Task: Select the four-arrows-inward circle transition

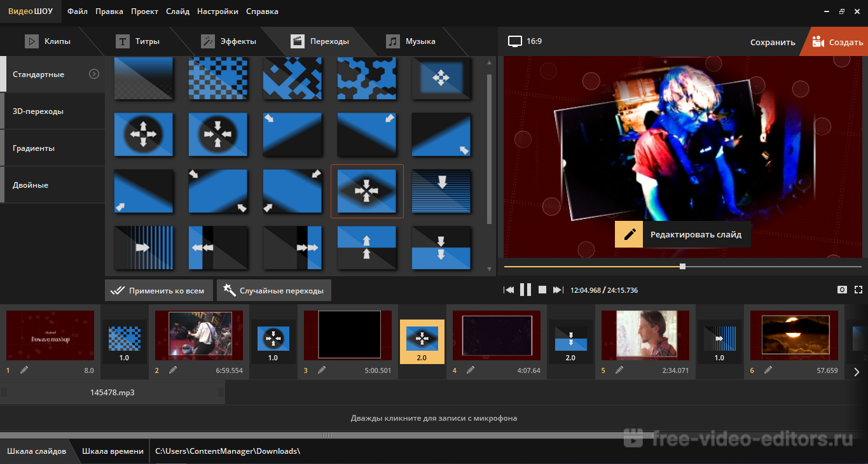Action: click(x=218, y=134)
